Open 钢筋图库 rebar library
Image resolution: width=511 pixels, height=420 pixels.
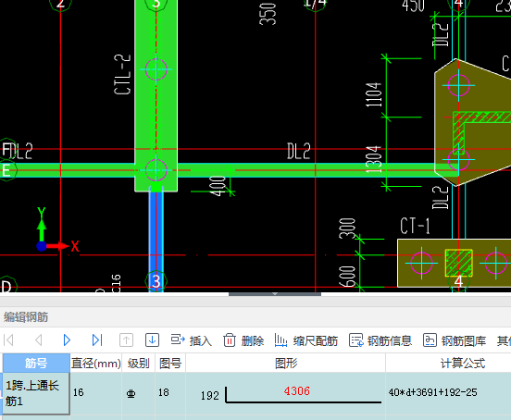pos(455,340)
